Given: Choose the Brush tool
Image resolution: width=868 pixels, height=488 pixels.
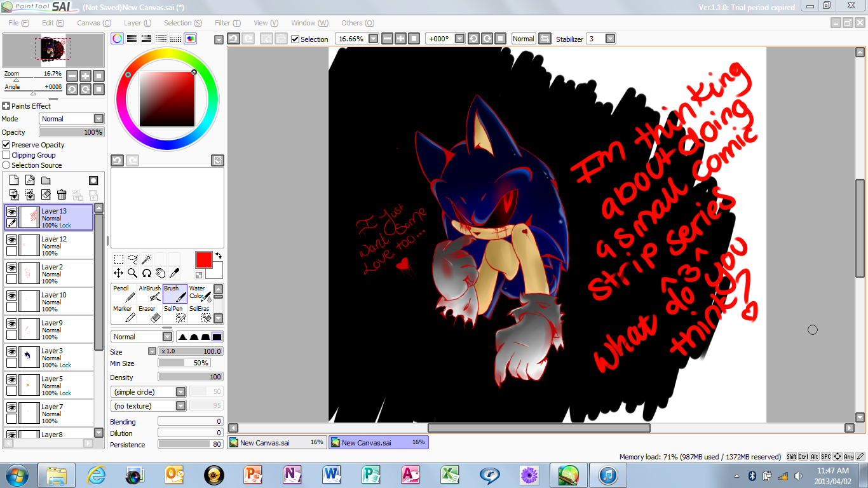Looking at the screenshot, I should coord(175,294).
